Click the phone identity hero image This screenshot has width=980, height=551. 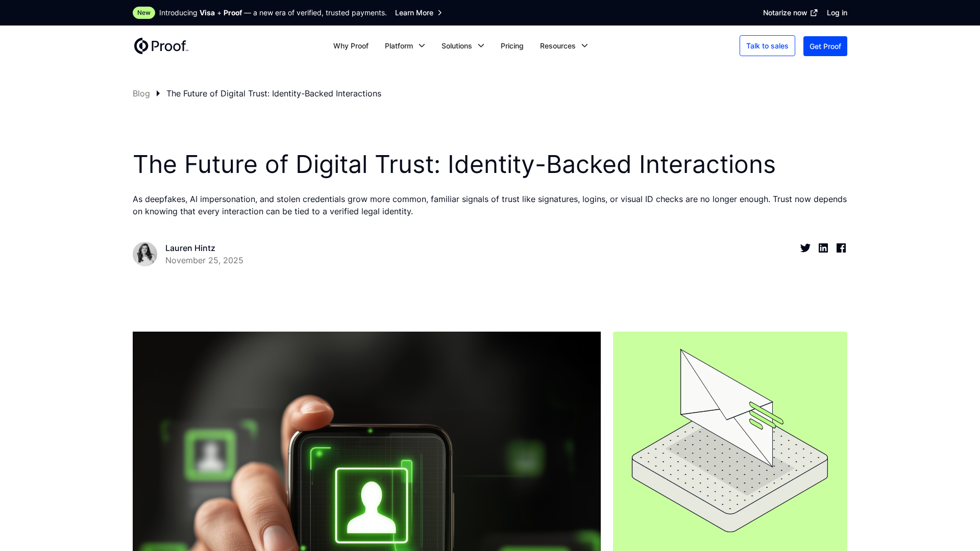coord(366,441)
